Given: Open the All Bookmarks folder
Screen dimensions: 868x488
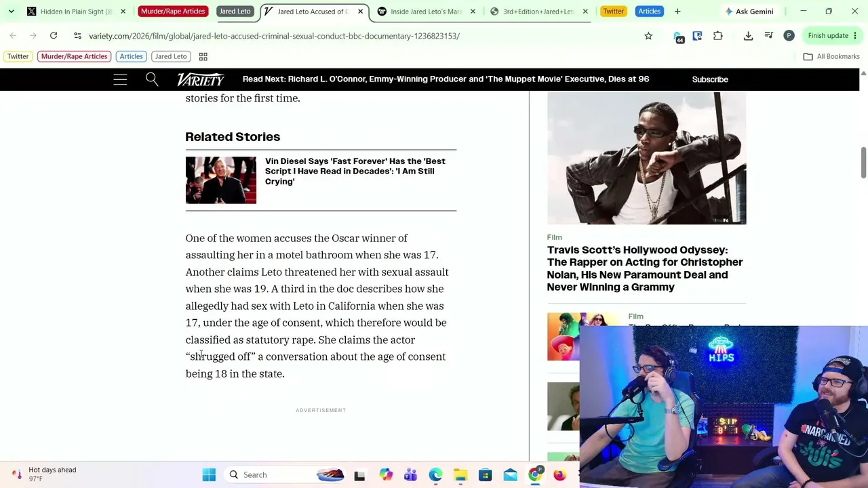Looking at the screenshot, I should (x=831, y=57).
